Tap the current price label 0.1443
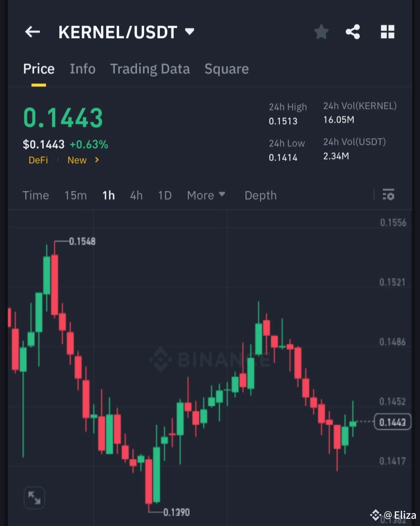 click(392, 422)
